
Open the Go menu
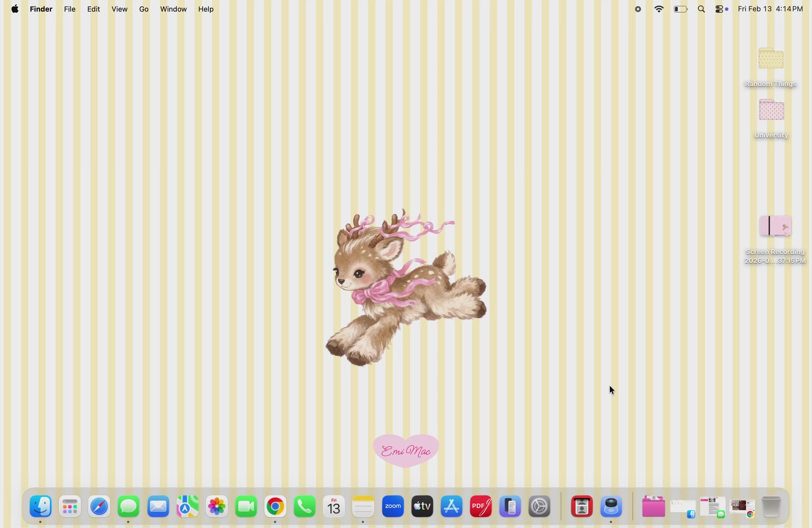(x=144, y=9)
